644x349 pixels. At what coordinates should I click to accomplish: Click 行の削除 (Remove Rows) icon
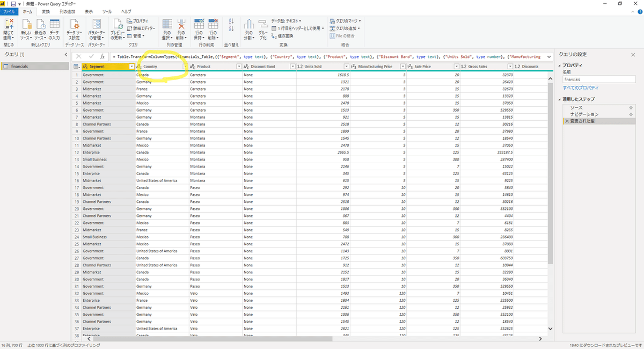tap(213, 24)
